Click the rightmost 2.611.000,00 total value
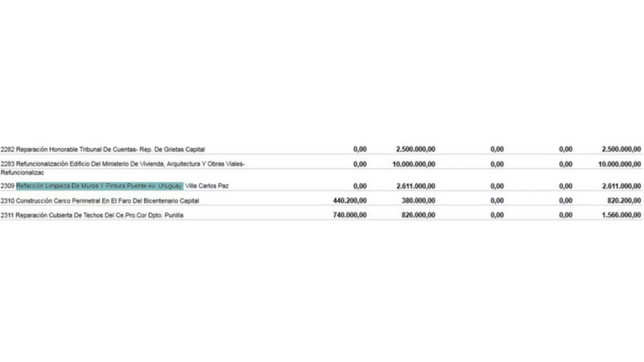 point(621,186)
